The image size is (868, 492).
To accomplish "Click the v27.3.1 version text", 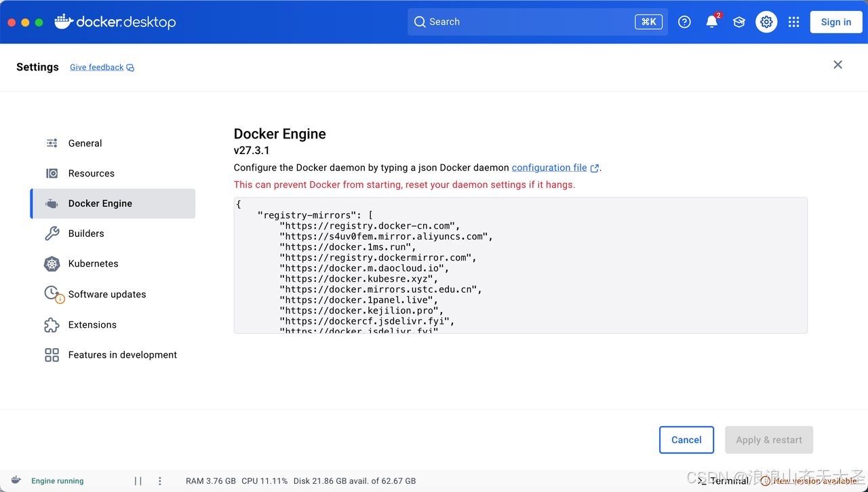I will [252, 150].
